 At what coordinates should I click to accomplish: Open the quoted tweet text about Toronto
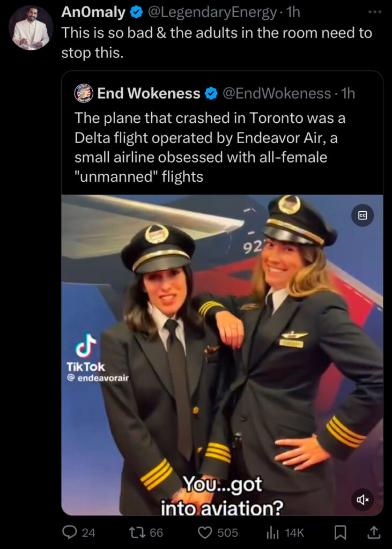click(x=210, y=147)
